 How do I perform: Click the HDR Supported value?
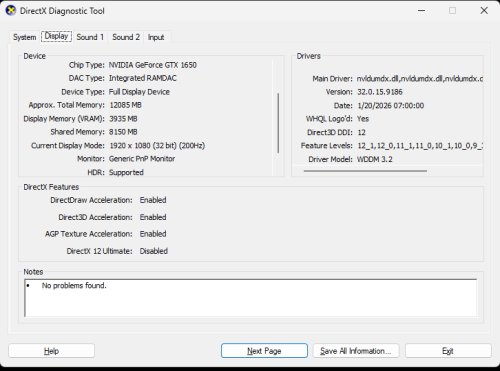[x=126, y=172]
